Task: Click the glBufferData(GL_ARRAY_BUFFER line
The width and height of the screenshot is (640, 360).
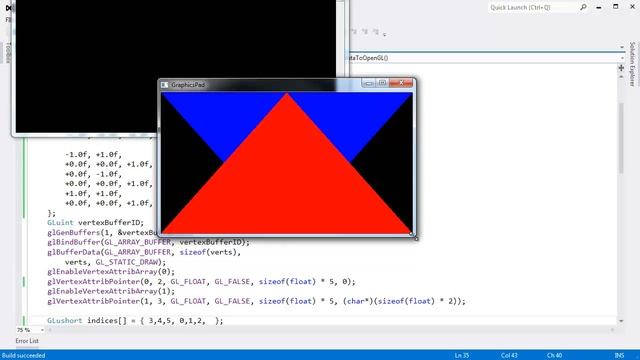Action: [144, 252]
